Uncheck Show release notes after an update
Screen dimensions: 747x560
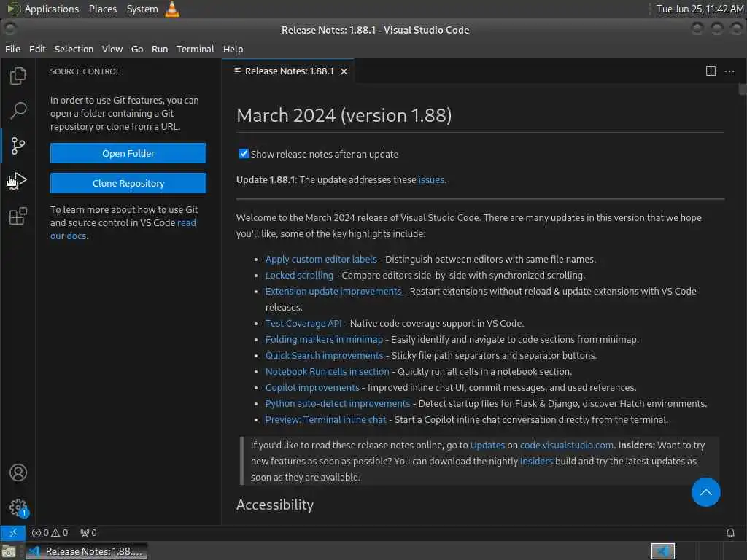(x=244, y=153)
